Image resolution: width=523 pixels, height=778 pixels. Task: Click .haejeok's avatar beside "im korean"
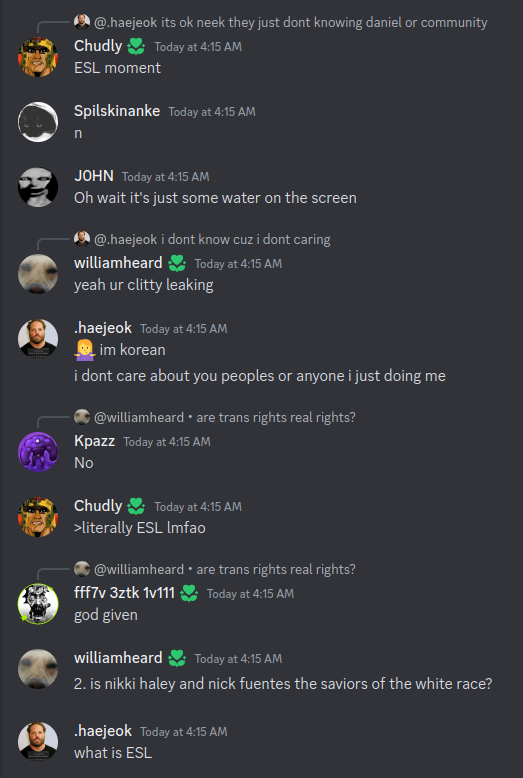(x=38, y=338)
